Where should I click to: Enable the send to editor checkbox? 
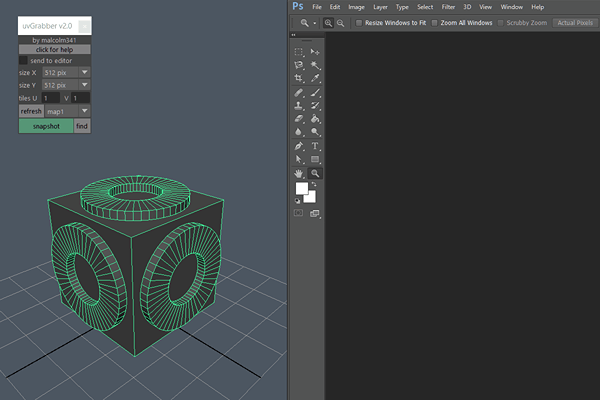click(24, 60)
